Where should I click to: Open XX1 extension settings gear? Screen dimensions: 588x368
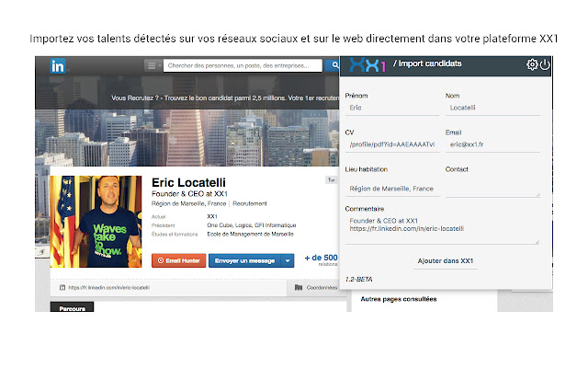(x=532, y=64)
